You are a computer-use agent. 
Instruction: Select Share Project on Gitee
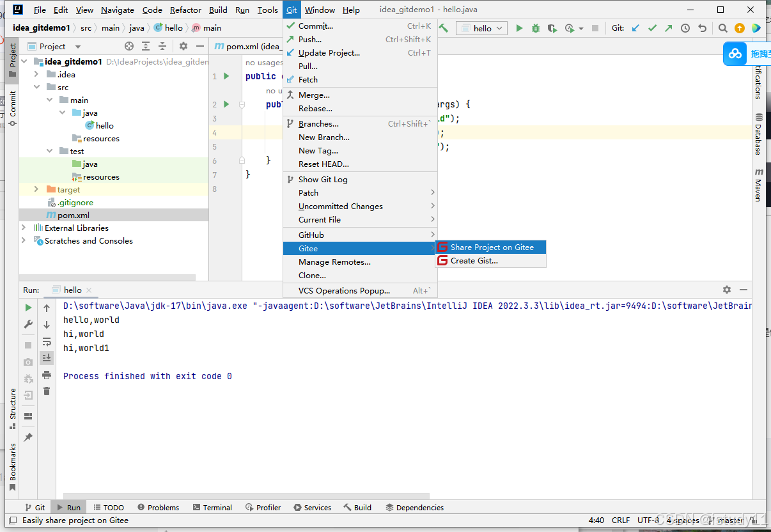pyautogui.click(x=491, y=247)
